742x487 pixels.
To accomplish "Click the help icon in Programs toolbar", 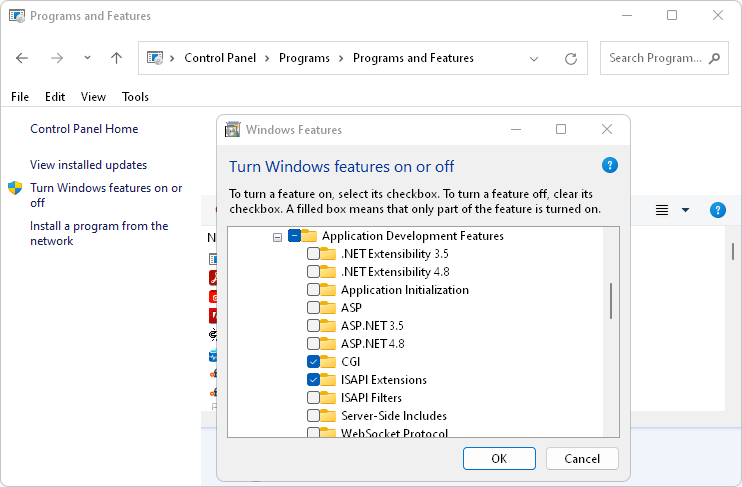I will pyautogui.click(x=717, y=210).
